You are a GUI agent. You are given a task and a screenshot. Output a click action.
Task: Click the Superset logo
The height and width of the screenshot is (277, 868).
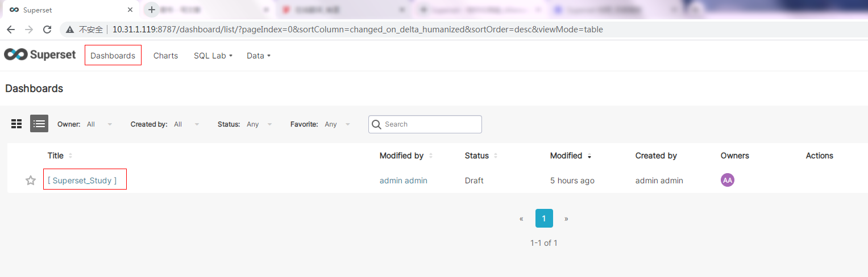pos(40,54)
